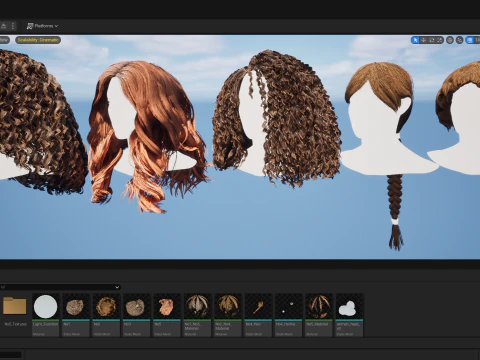Screen dimensions: 480x360
Task: Switch to the Scale gizmo tool
Action: pos(440,40)
